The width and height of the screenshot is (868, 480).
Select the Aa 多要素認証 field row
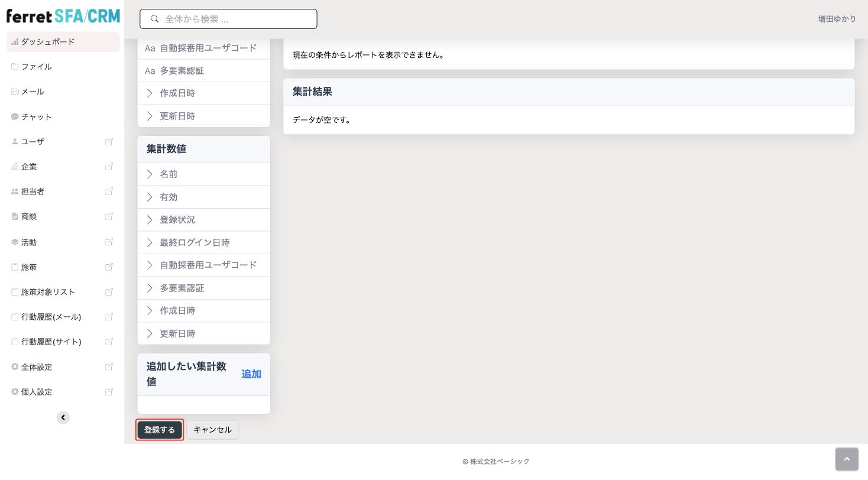click(x=203, y=71)
